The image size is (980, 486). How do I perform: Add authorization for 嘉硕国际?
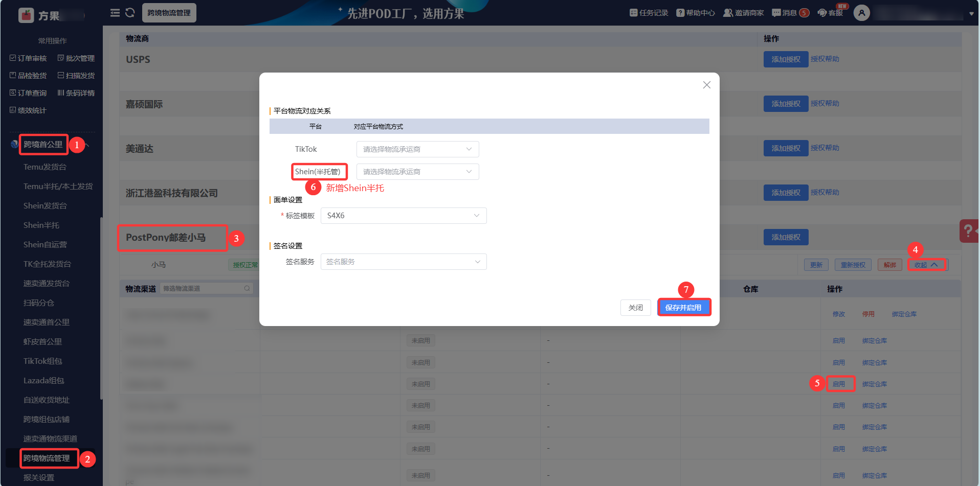tap(786, 104)
